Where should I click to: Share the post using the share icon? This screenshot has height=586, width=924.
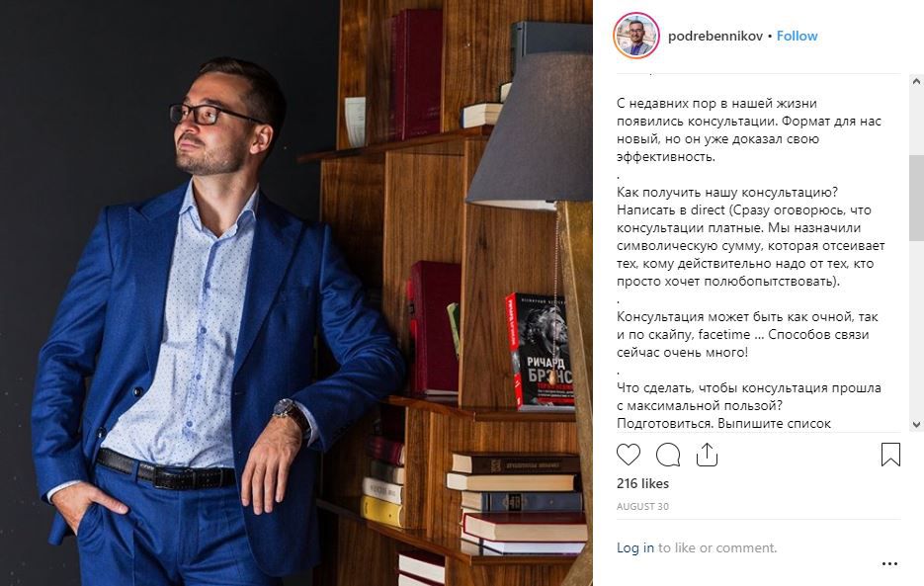tap(707, 455)
